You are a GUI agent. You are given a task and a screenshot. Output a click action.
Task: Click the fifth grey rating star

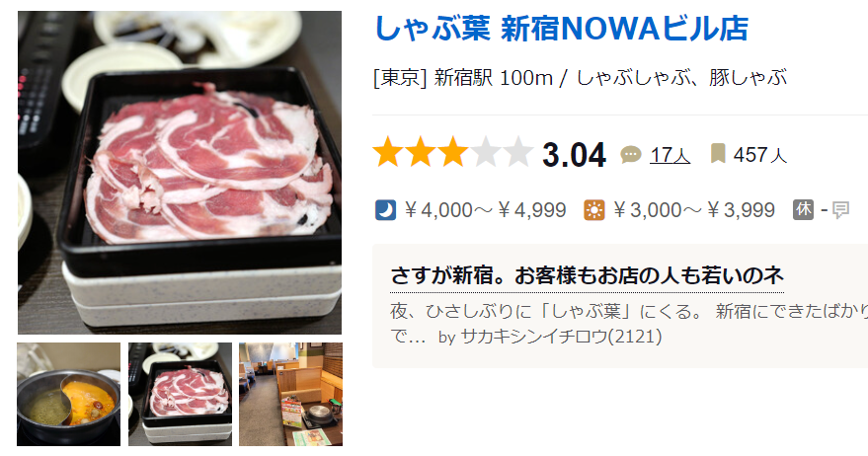point(518,152)
